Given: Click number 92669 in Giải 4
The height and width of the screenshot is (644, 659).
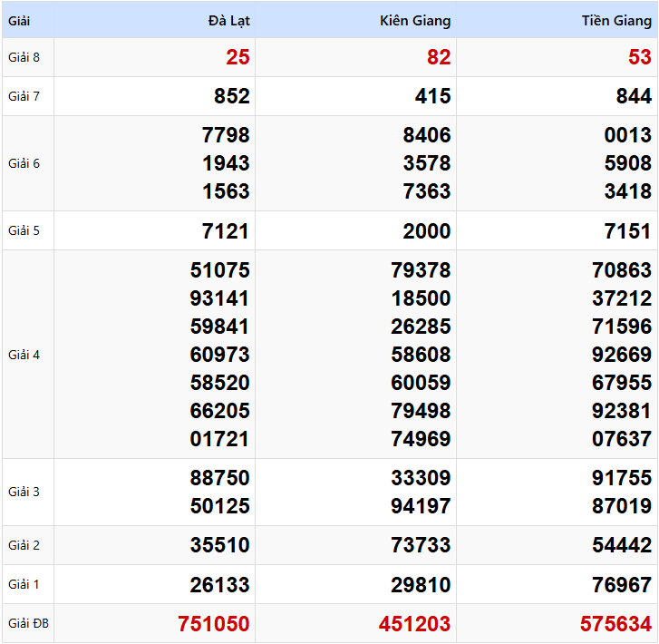Looking at the screenshot, I should click(x=622, y=355).
